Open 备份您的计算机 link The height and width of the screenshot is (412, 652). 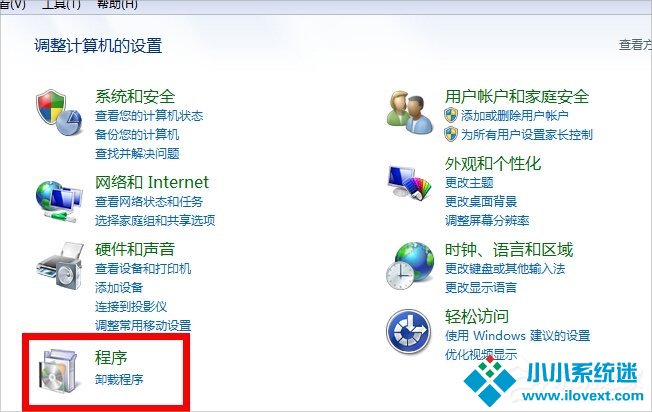point(137,135)
